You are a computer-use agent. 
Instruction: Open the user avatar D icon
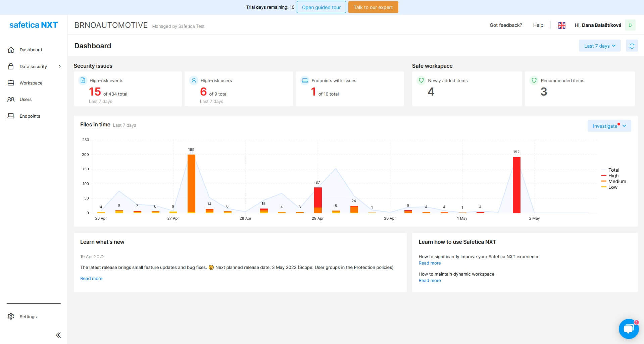pyautogui.click(x=630, y=25)
